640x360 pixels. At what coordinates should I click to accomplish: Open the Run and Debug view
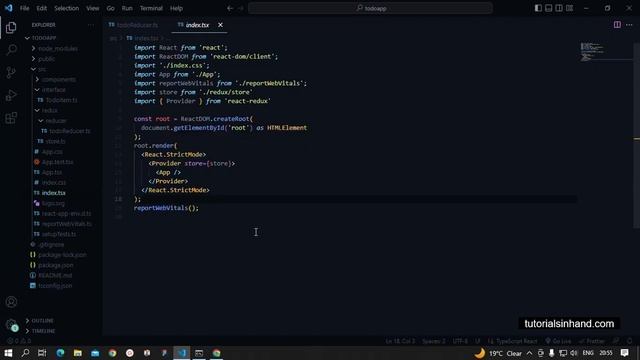tap(11, 95)
